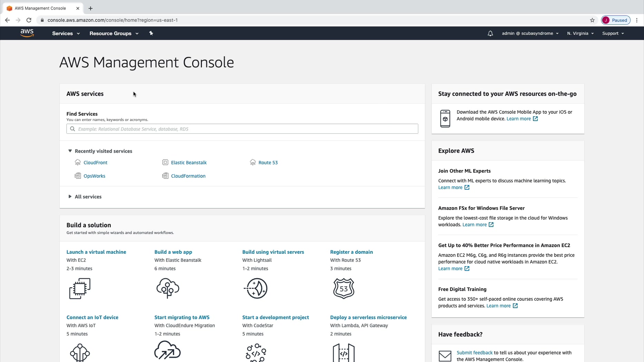644x362 pixels.
Task: Click the browser back arrow
Action: click(7, 20)
